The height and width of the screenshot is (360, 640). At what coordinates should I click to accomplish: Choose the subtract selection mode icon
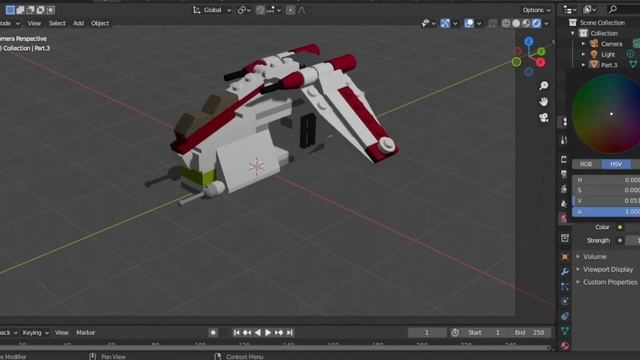(x=30, y=10)
